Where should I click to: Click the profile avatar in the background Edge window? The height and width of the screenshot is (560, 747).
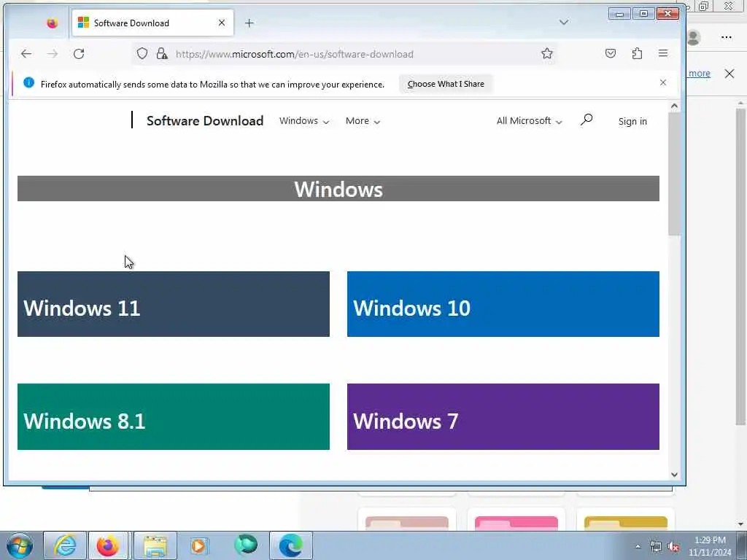(694, 37)
